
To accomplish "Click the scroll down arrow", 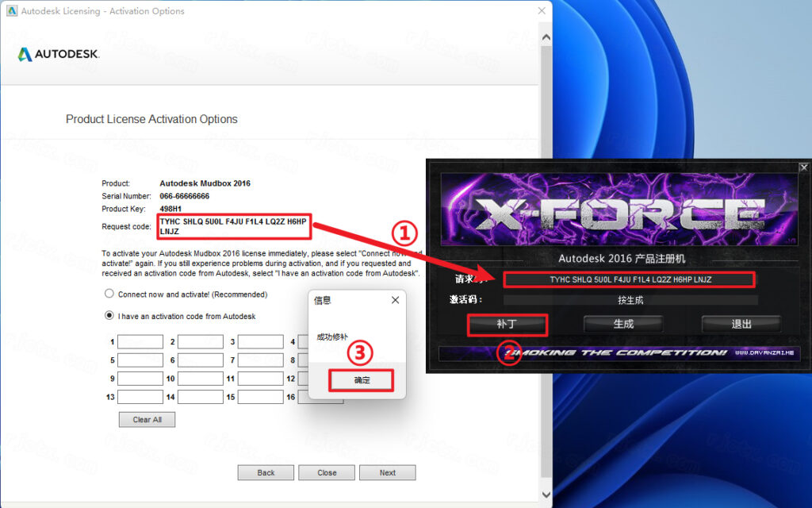I will click(x=546, y=495).
